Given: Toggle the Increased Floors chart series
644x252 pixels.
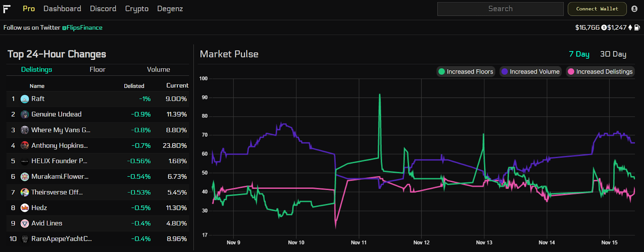Looking at the screenshot, I should pyautogui.click(x=466, y=72).
